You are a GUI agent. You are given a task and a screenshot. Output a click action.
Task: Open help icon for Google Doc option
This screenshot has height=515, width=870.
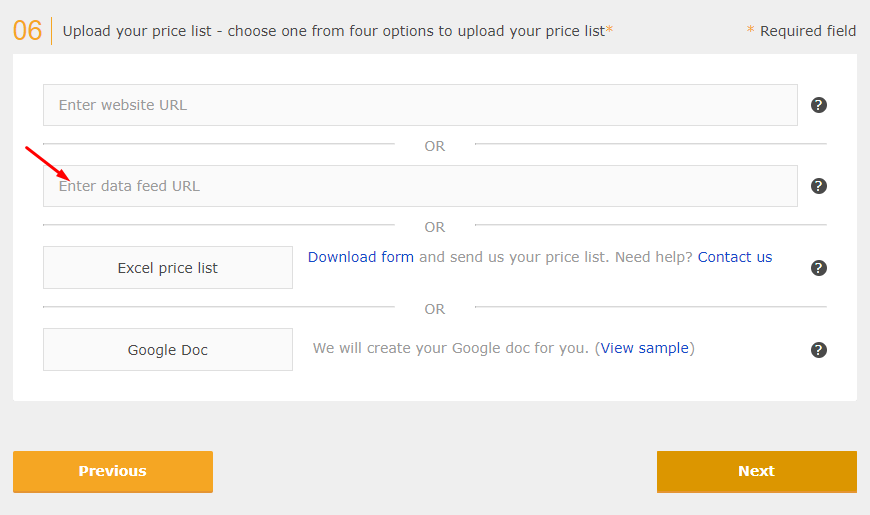coord(818,350)
